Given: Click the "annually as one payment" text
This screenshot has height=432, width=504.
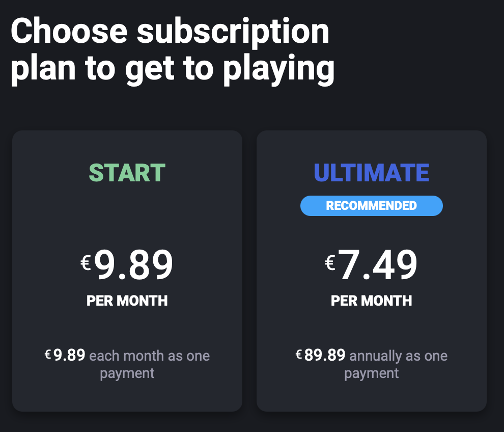Looking at the screenshot, I should pyautogui.click(x=396, y=364).
